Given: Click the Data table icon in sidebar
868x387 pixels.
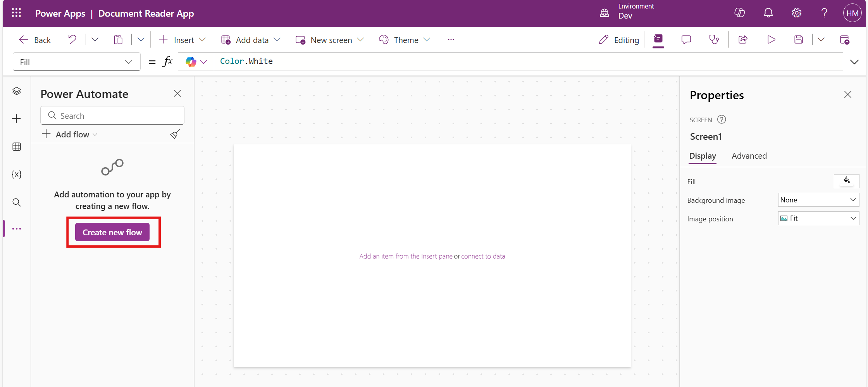Looking at the screenshot, I should point(16,147).
